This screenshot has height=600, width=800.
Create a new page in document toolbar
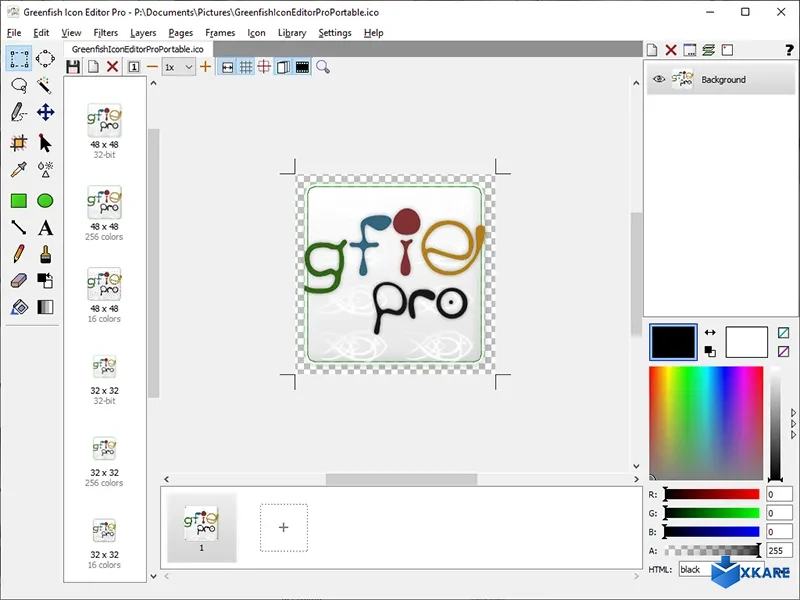[x=93, y=67]
